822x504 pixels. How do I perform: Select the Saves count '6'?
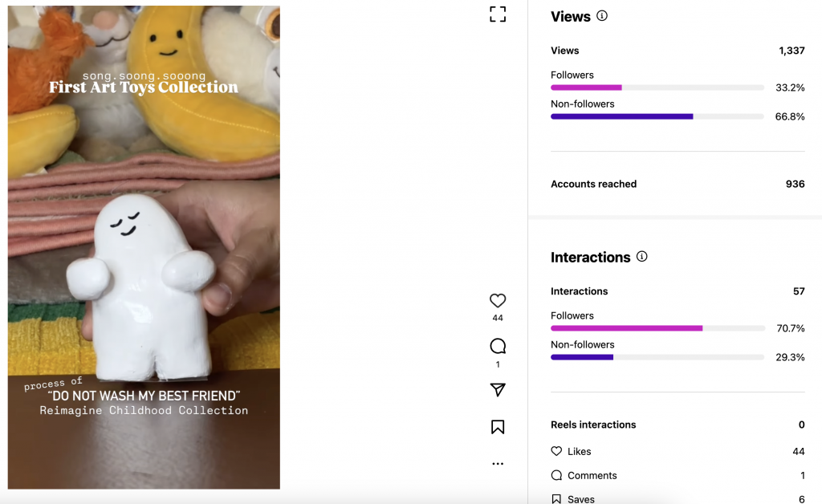point(802,499)
